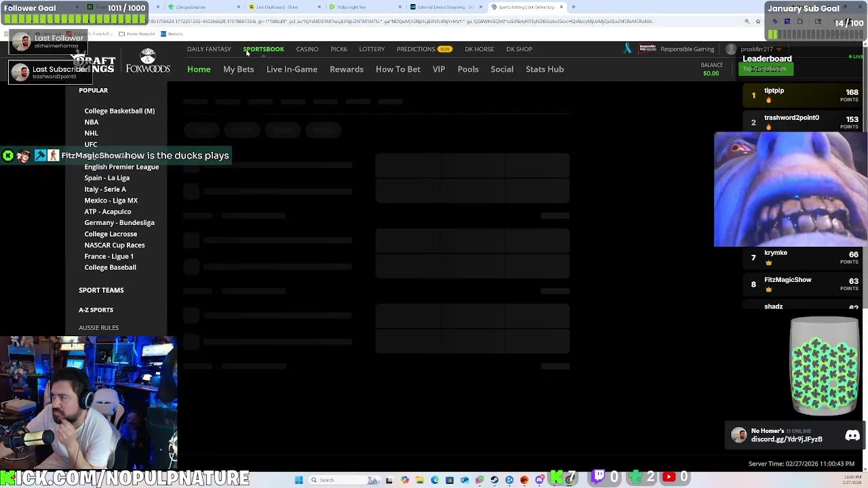868x488 pixels.
Task: Click the Responsible Gaming link
Action: (x=687, y=49)
